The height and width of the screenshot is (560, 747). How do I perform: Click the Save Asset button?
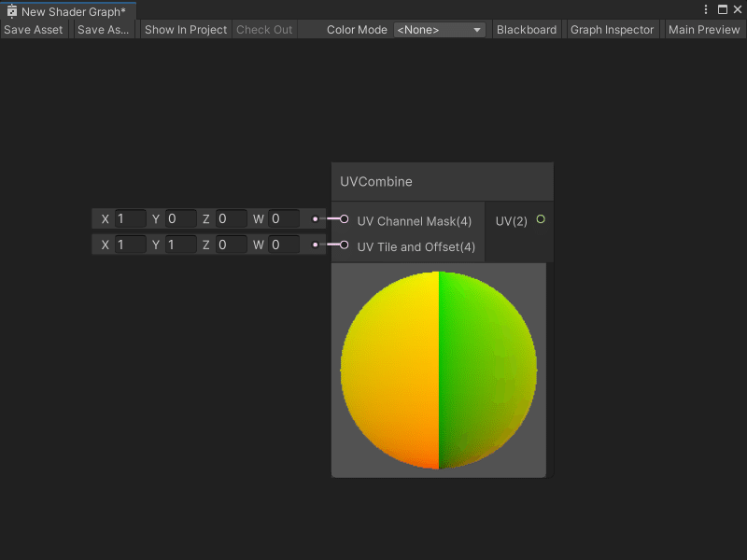[34, 29]
